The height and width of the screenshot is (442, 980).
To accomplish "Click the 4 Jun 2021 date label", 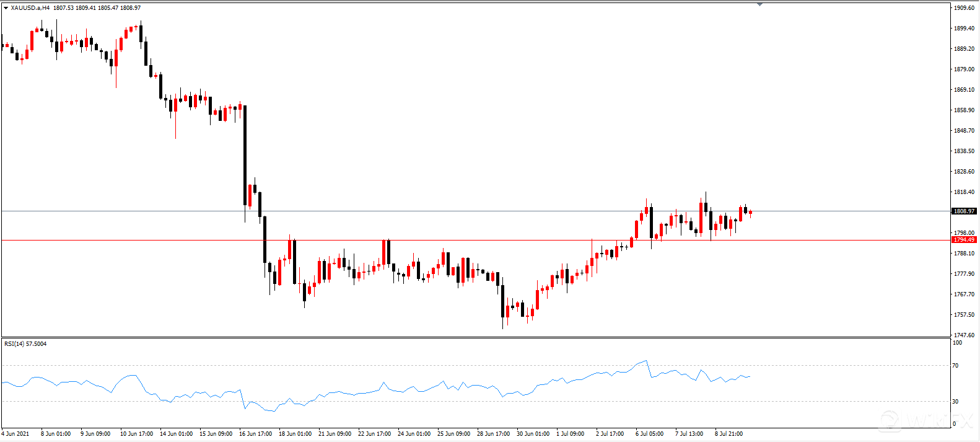I will point(15,434).
